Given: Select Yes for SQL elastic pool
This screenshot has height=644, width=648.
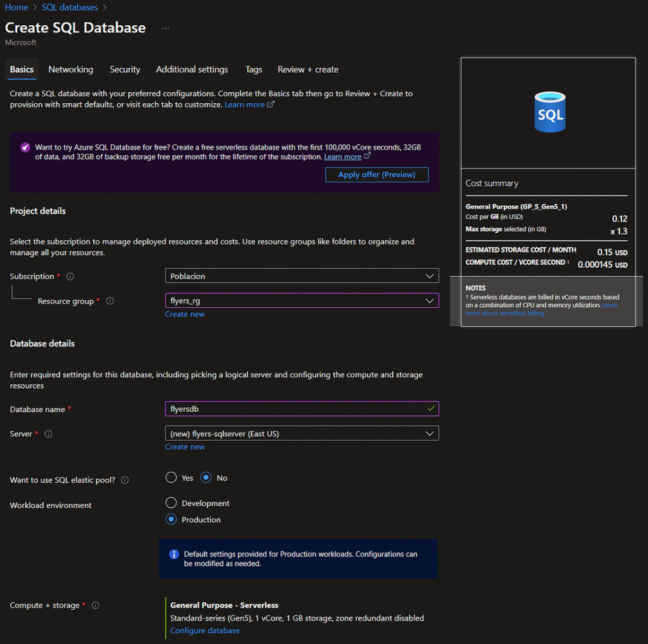Looking at the screenshot, I should pos(171,477).
